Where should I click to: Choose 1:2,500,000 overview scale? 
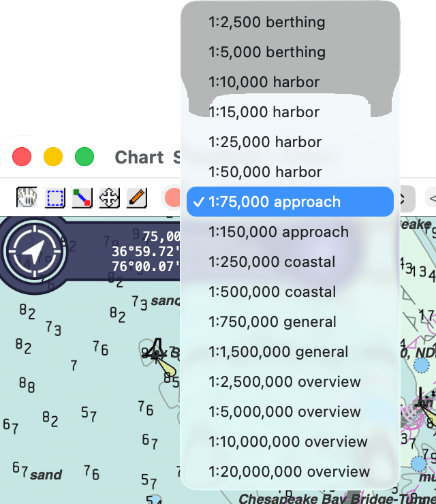tap(290, 381)
